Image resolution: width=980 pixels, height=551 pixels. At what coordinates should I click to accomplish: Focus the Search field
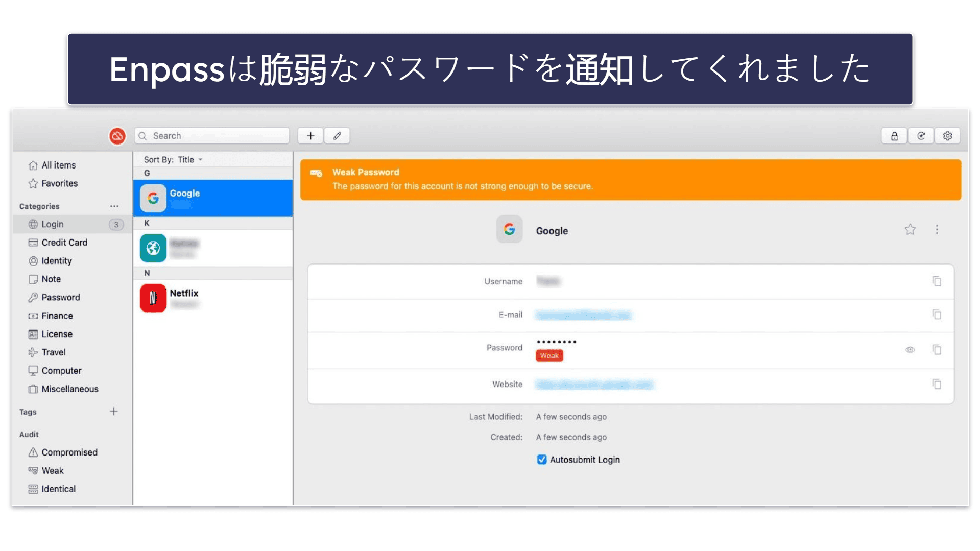(212, 136)
